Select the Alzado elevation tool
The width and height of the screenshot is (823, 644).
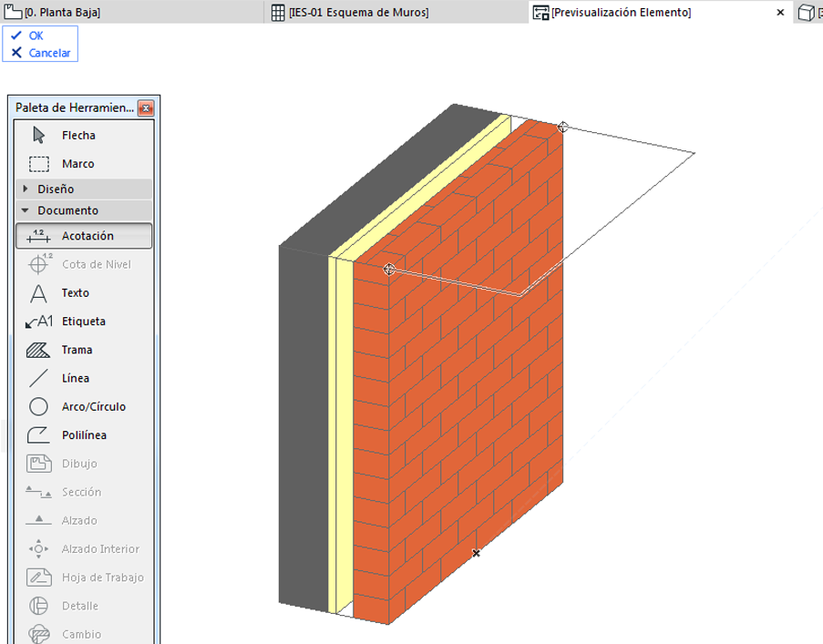click(84, 520)
